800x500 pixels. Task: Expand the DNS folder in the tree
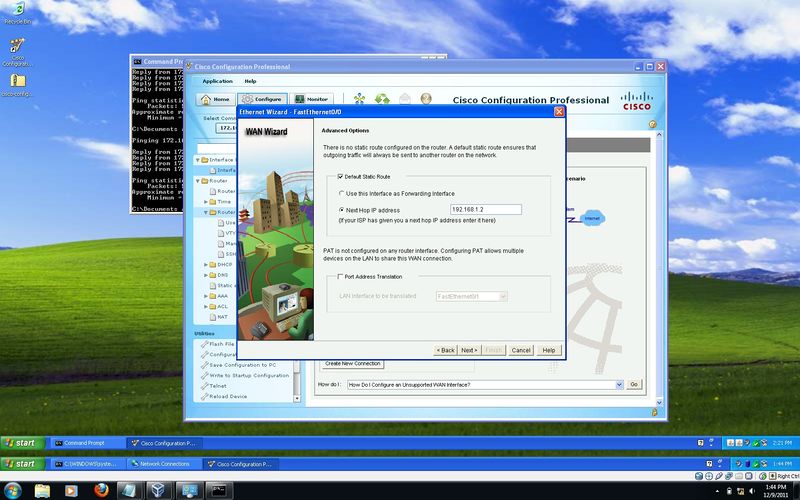pos(206,275)
